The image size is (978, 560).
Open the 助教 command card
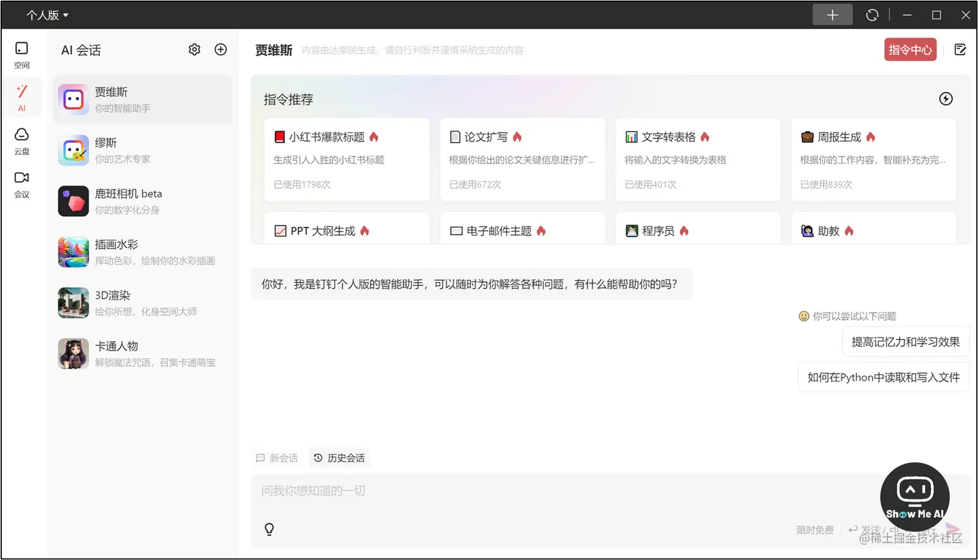pos(874,228)
